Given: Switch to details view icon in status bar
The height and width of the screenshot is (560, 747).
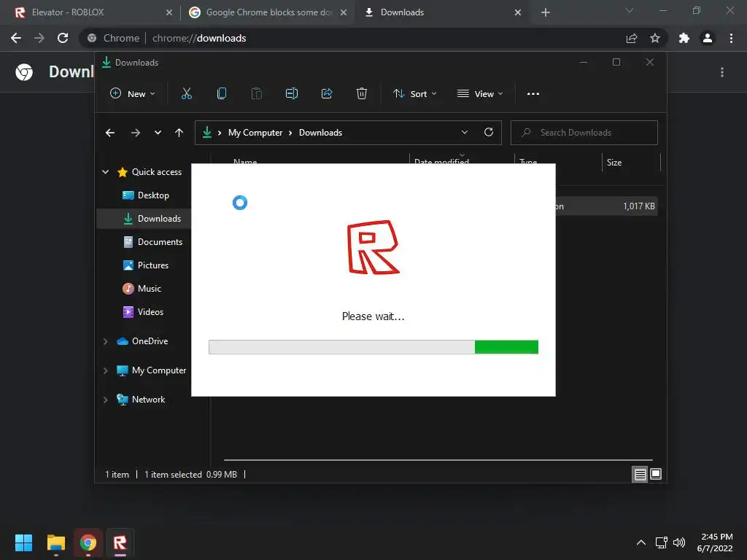Looking at the screenshot, I should [640, 474].
